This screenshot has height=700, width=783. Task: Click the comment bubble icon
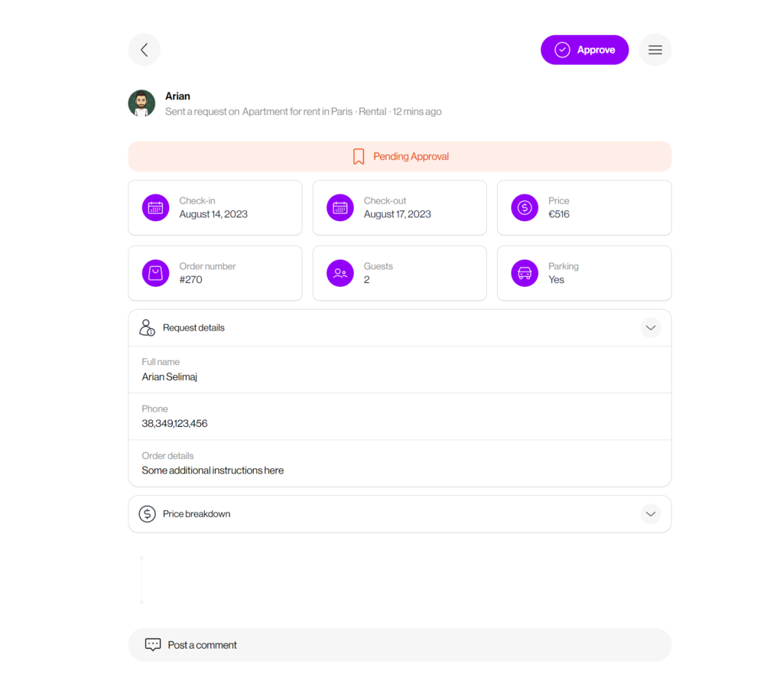153,645
